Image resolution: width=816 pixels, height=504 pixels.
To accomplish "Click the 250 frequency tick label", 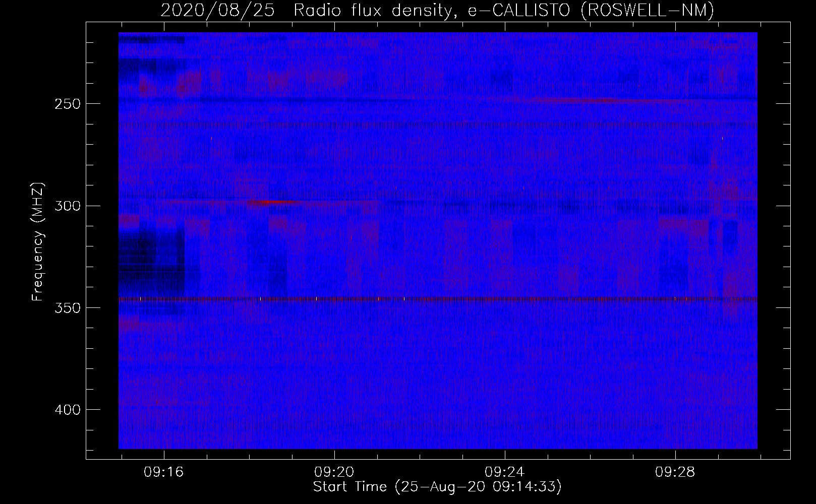I will coord(68,104).
